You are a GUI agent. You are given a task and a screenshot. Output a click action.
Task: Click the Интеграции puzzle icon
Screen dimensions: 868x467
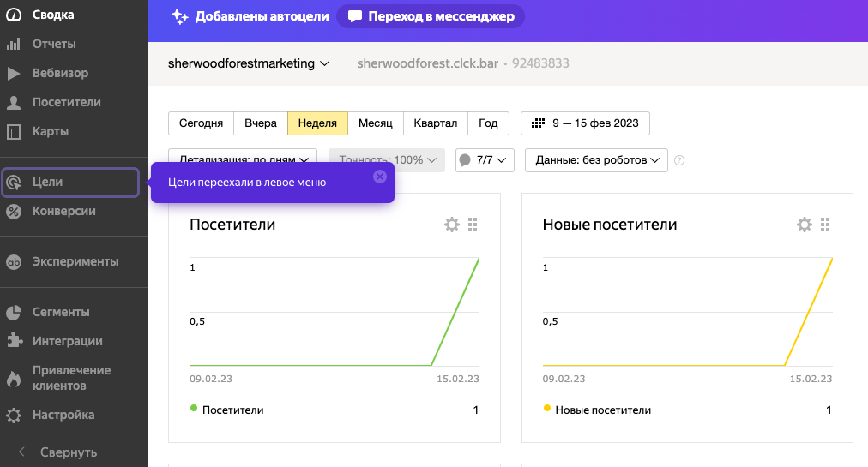tap(14, 341)
